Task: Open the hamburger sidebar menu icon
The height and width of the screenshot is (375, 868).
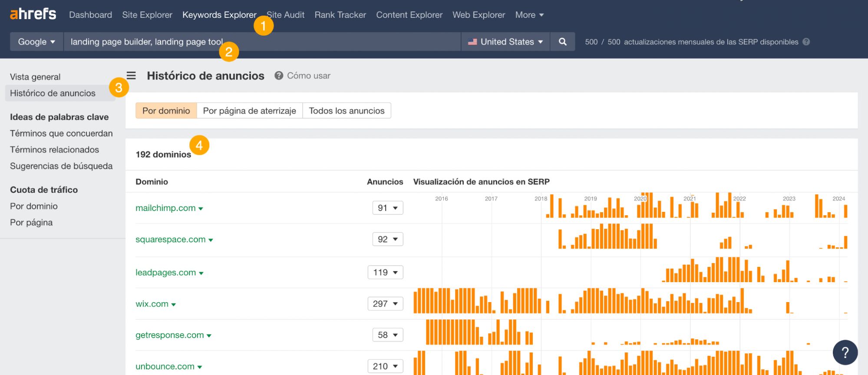Action: pyautogui.click(x=131, y=76)
